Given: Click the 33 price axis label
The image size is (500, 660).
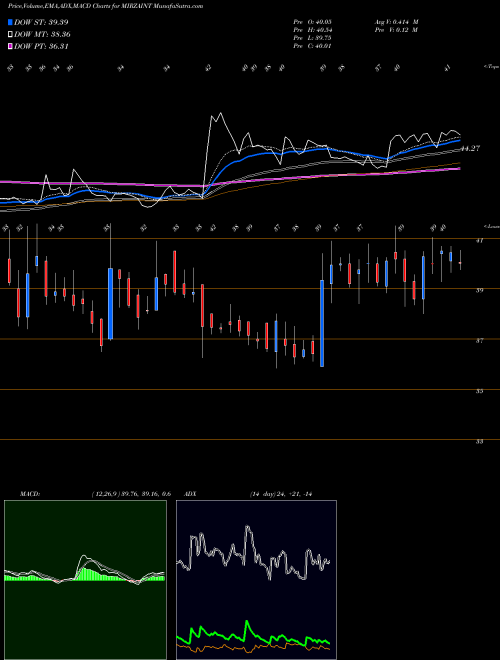Looking at the screenshot, I should (x=479, y=442).
